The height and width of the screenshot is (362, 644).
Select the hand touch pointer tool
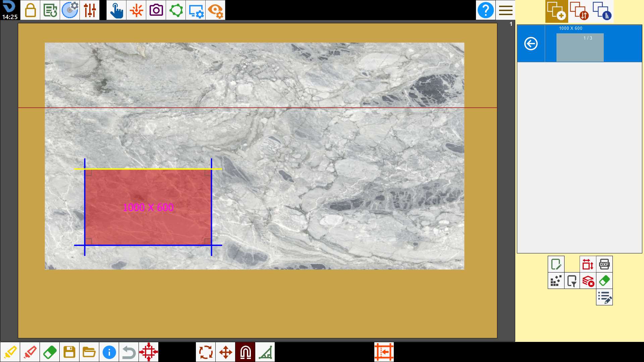(x=116, y=10)
